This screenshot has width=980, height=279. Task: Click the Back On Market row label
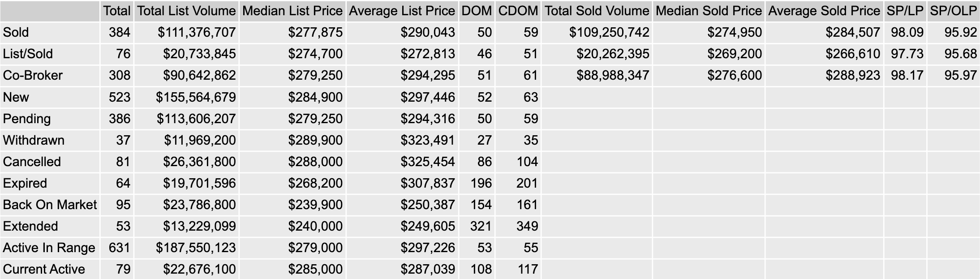tap(50, 205)
